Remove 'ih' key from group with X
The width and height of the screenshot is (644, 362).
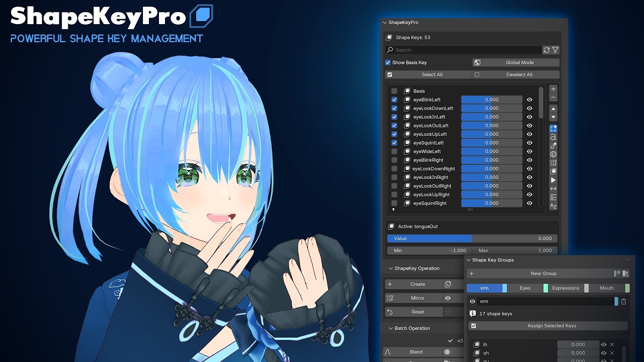coord(612,344)
